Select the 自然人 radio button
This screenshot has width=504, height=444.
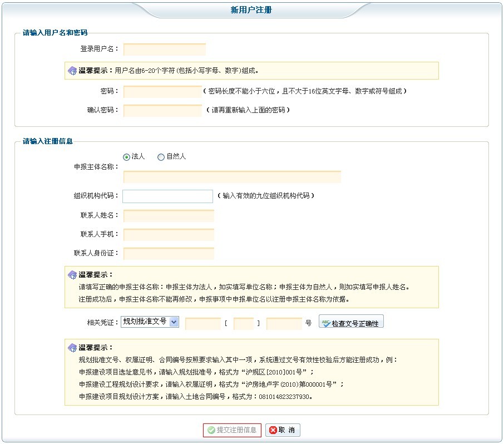(x=161, y=157)
